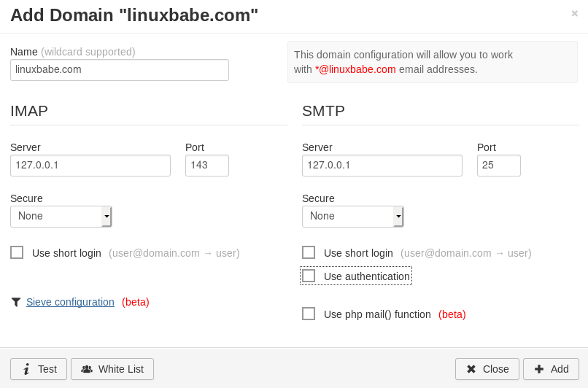Screen dimensions: 588x388
Task: Click the X icon on Close button
Action: pyautogui.click(x=471, y=369)
